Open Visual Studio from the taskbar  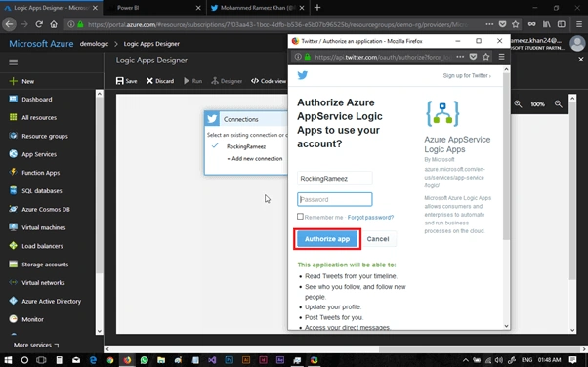(x=212, y=360)
